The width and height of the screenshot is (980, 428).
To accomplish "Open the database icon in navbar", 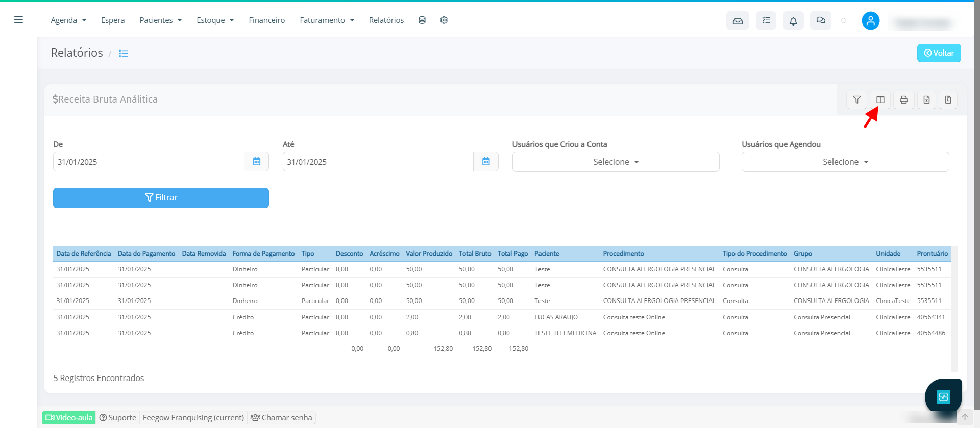I will click(x=422, y=20).
